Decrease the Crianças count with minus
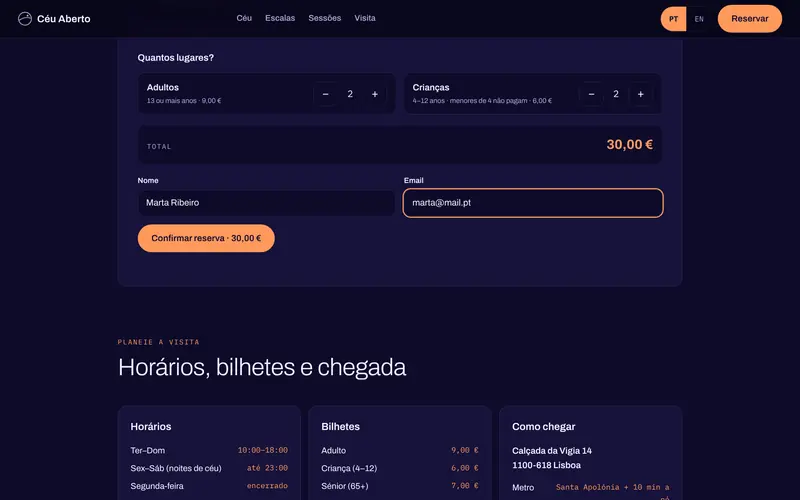 pyautogui.click(x=591, y=94)
